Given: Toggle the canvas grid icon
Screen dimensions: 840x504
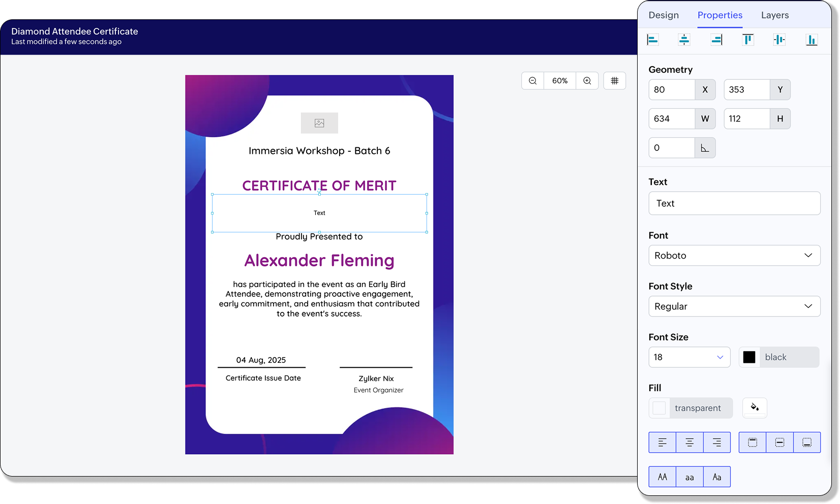Looking at the screenshot, I should tap(615, 81).
